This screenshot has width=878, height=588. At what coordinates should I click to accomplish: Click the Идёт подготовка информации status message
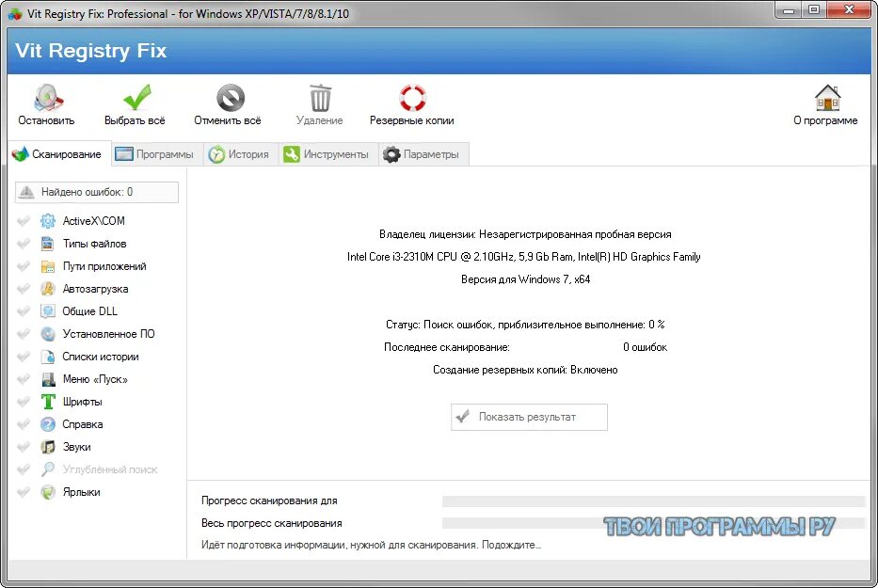(372, 545)
